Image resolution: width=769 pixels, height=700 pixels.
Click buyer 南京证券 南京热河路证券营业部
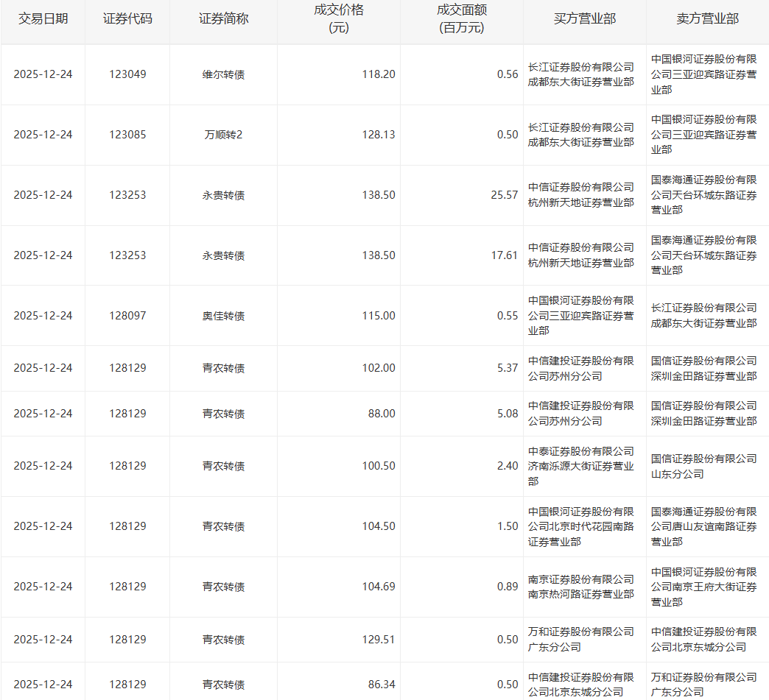pyautogui.click(x=581, y=587)
